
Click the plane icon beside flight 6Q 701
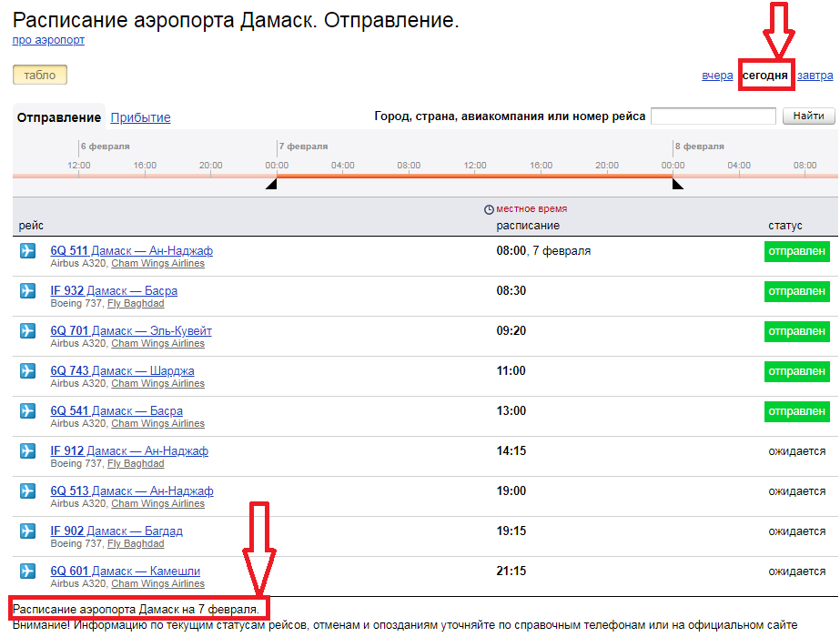tap(27, 331)
